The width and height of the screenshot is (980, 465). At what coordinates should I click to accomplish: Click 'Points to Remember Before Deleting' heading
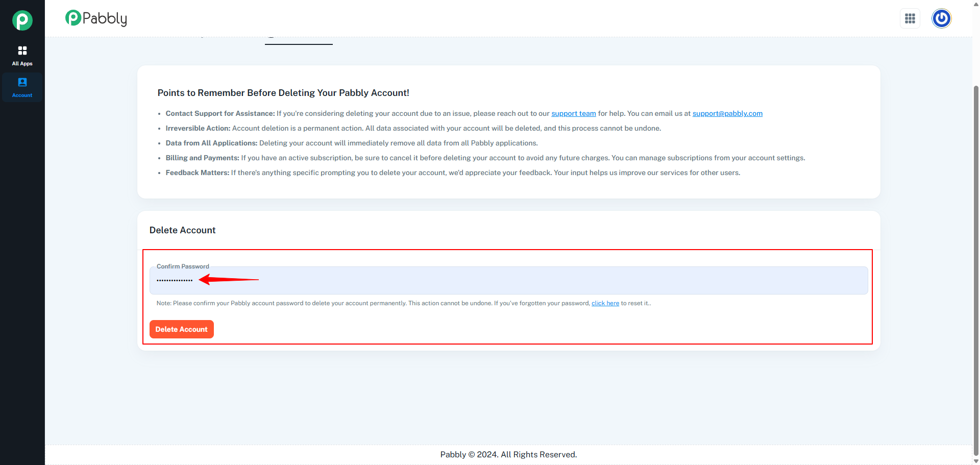pyautogui.click(x=283, y=93)
